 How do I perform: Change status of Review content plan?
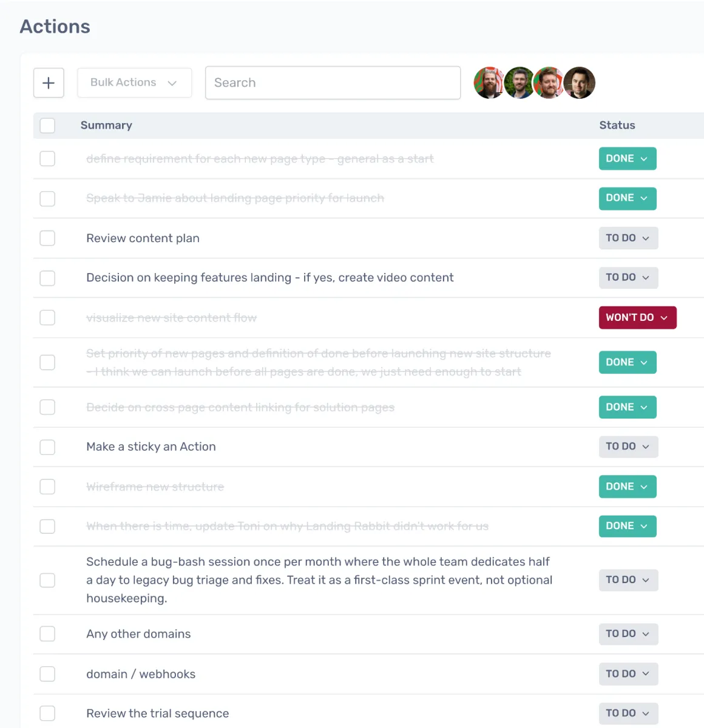pyautogui.click(x=628, y=238)
